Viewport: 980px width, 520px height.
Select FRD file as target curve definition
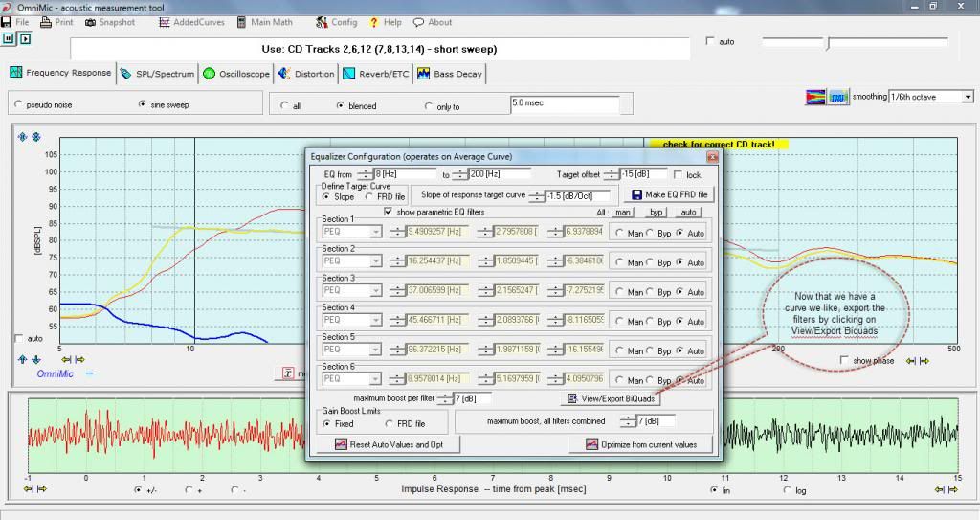369,196
